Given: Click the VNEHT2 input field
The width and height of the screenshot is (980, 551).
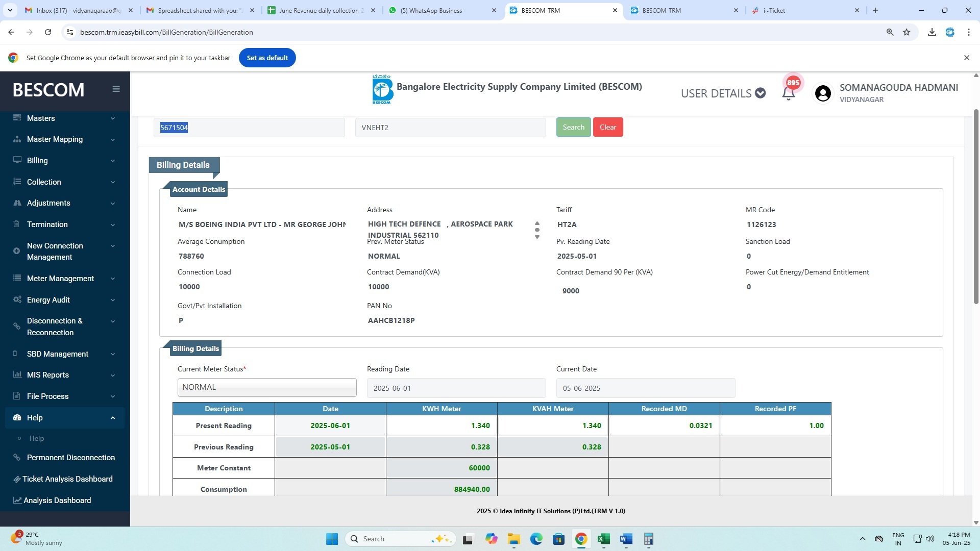Looking at the screenshot, I should 450,128.
